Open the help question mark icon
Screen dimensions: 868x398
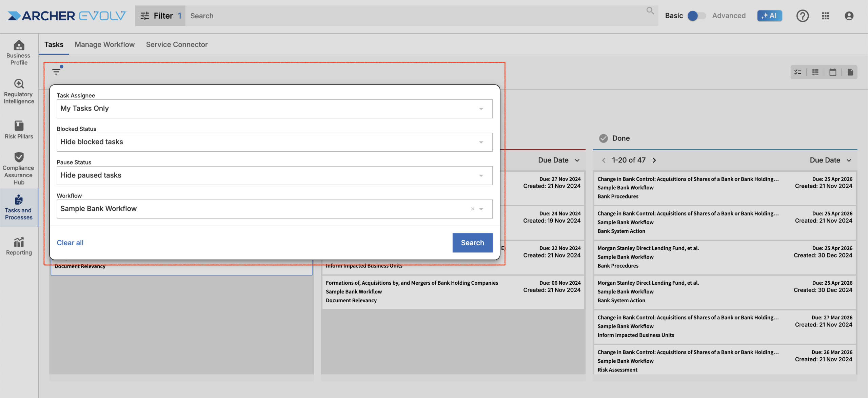[x=802, y=16]
